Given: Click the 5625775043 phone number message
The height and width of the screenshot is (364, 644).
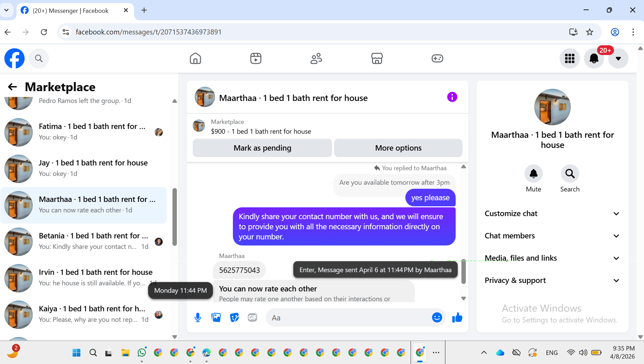Looking at the screenshot, I should [x=239, y=270].
